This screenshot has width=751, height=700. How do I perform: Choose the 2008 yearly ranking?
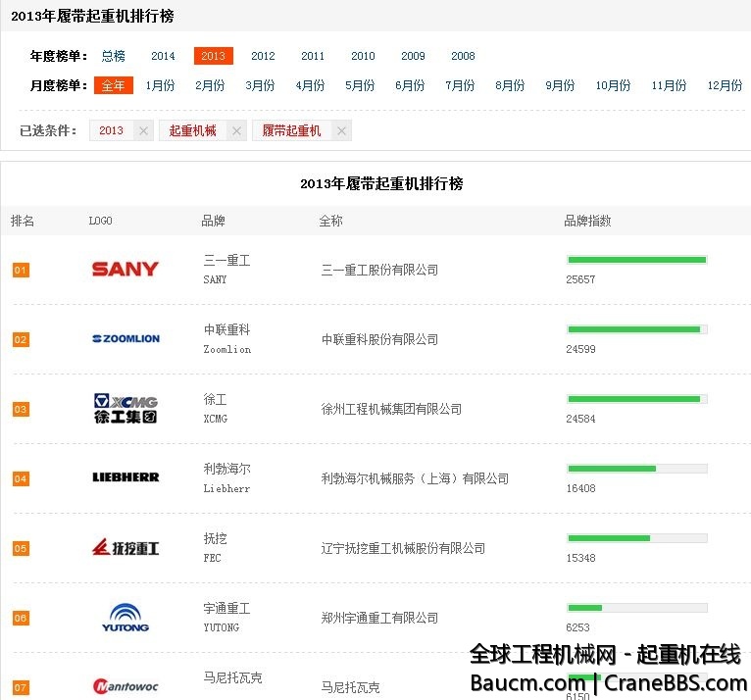coord(463,56)
